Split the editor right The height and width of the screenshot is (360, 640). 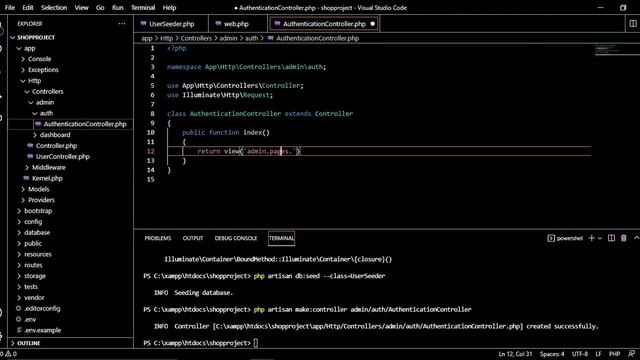click(x=633, y=24)
